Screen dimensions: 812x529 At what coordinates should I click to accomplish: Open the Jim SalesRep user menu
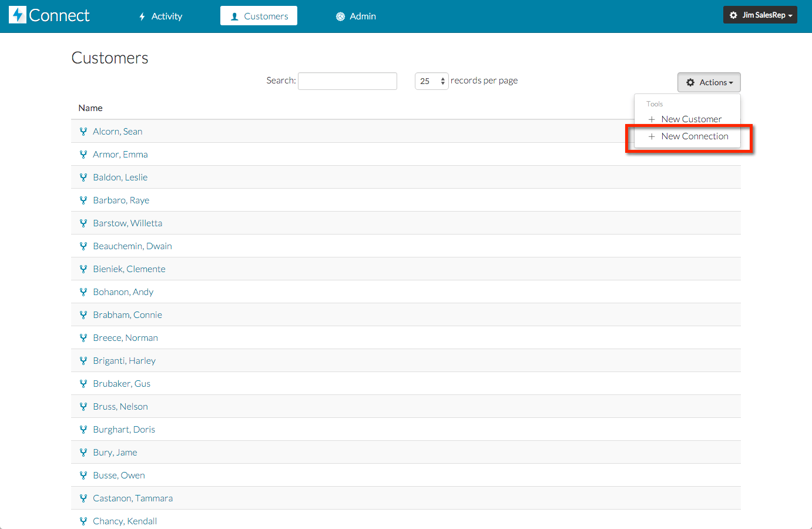760,15
